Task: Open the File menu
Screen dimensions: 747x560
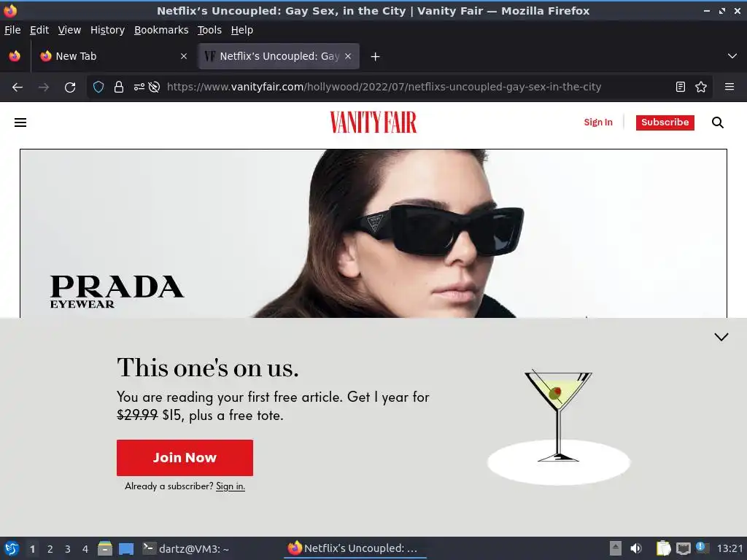Action: pyautogui.click(x=12, y=30)
